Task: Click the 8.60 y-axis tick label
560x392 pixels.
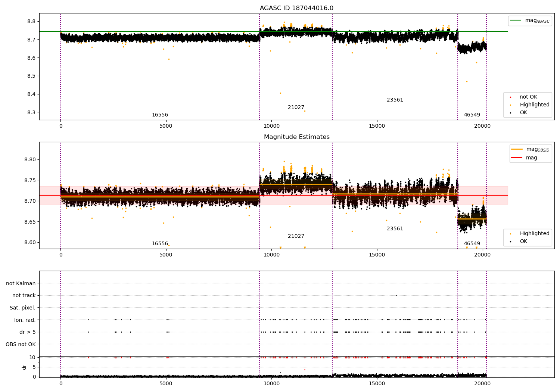Action: coord(30,242)
